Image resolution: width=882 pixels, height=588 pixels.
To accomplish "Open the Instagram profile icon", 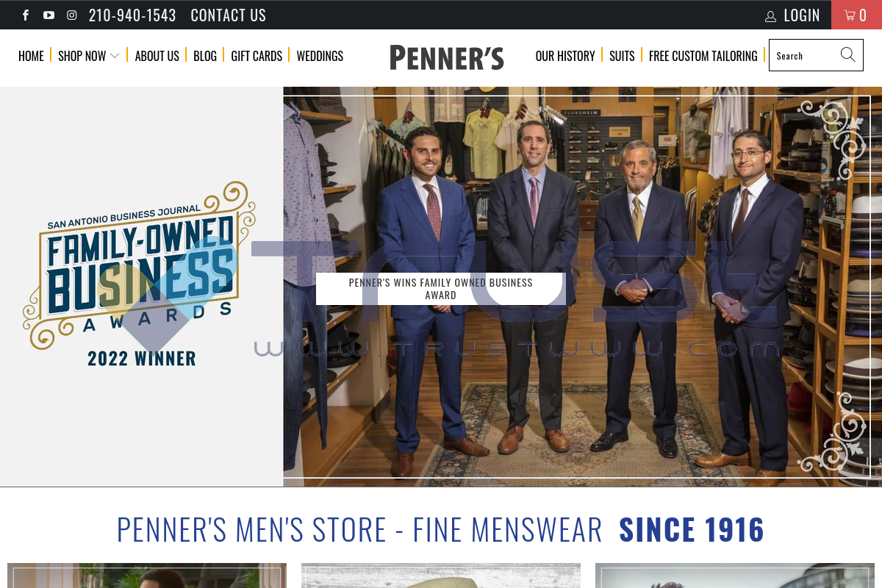I will 72,15.
